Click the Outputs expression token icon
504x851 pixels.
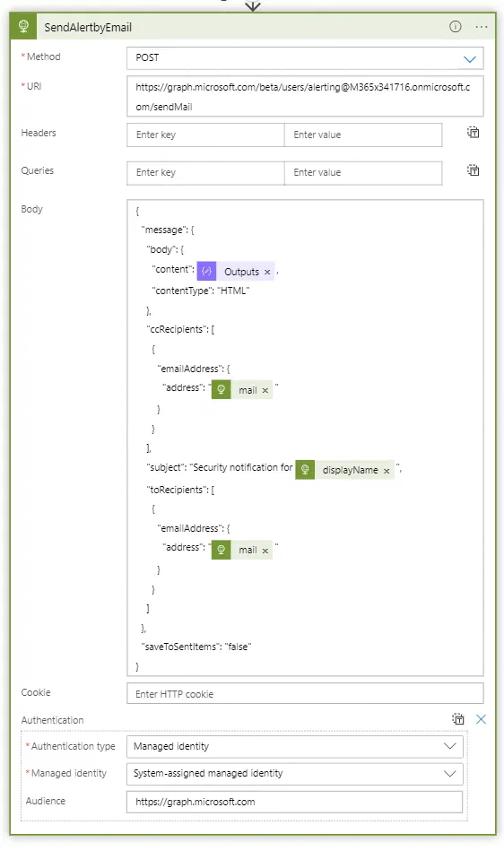pyautogui.click(x=206, y=272)
